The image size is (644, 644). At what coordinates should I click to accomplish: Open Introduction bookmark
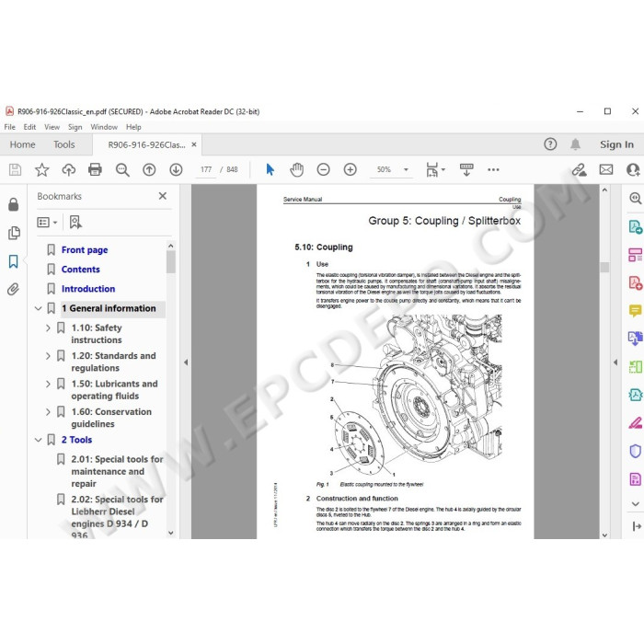[x=88, y=289]
